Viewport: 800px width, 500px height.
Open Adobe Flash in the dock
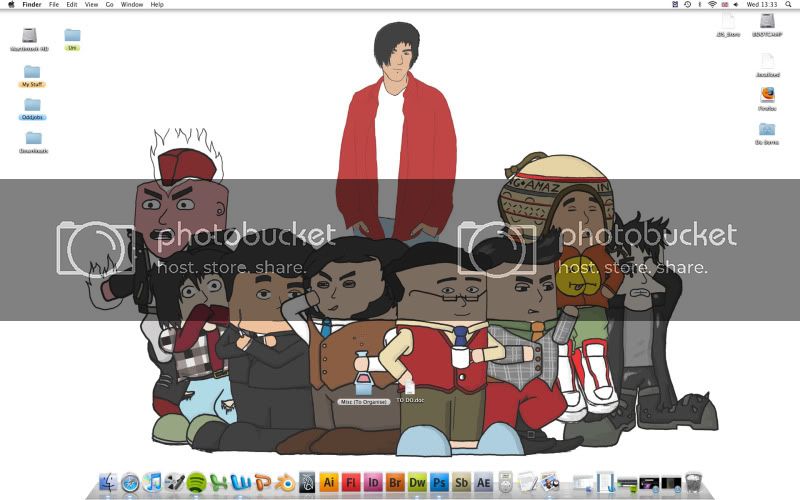(x=351, y=481)
